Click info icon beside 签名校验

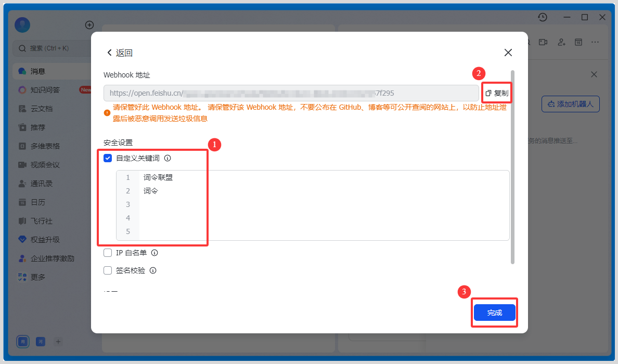153,270
